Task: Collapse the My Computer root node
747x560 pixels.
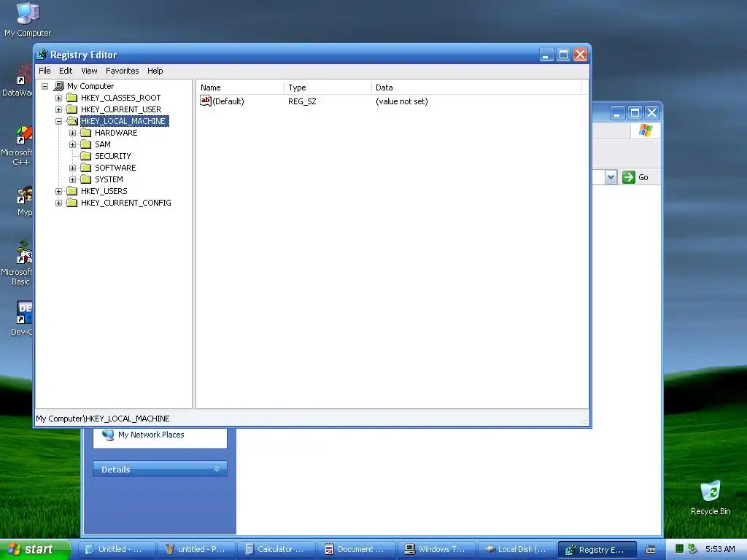Action: point(44,86)
